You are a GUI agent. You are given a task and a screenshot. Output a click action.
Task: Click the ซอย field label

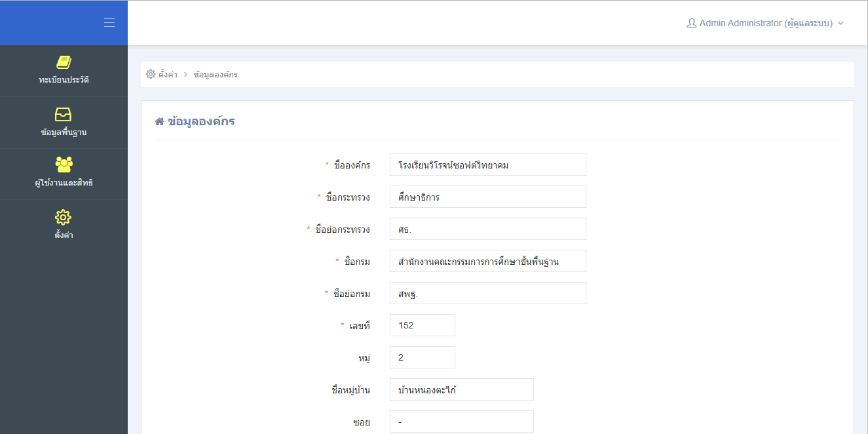362,422
